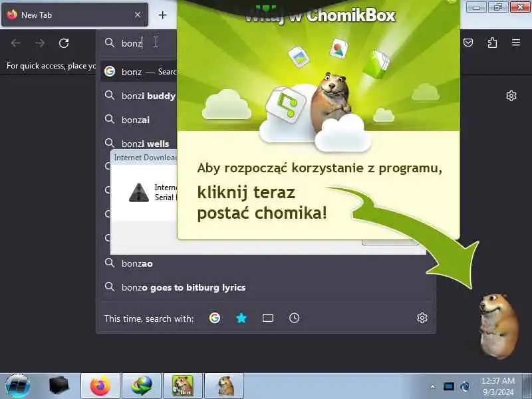Screen dimensions: 532x399
Task: Open the clock showing 12:37 AM
Action: pyautogui.click(x=498, y=386)
